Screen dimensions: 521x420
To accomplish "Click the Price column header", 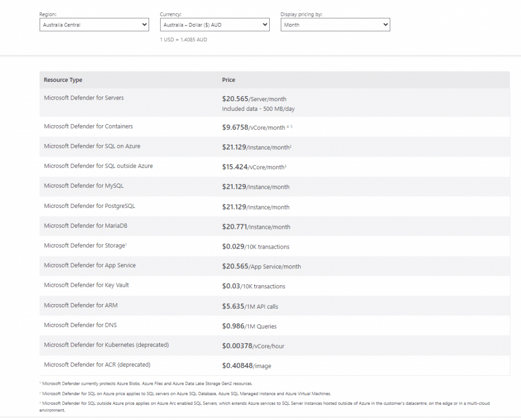I will click(x=228, y=80).
